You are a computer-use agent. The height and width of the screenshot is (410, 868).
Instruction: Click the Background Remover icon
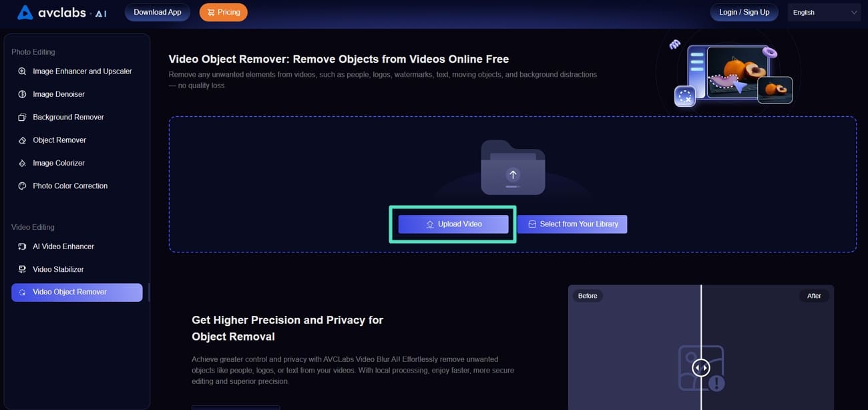22,117
